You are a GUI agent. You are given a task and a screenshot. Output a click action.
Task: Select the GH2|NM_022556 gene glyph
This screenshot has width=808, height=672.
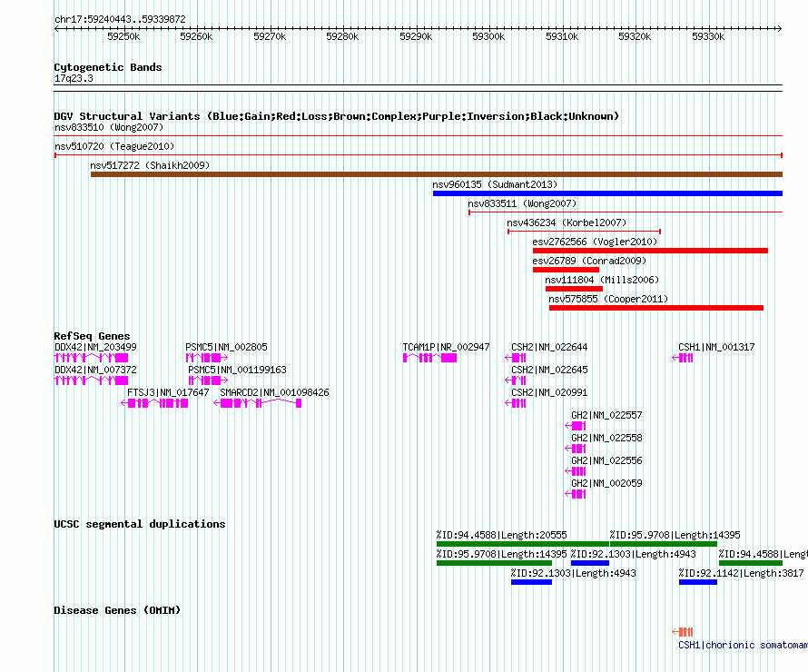click(576, 471)
